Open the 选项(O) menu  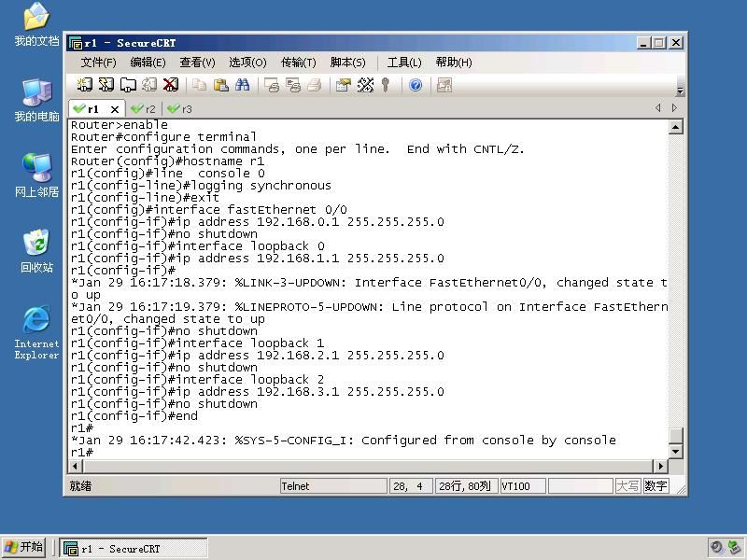(247, 63)
